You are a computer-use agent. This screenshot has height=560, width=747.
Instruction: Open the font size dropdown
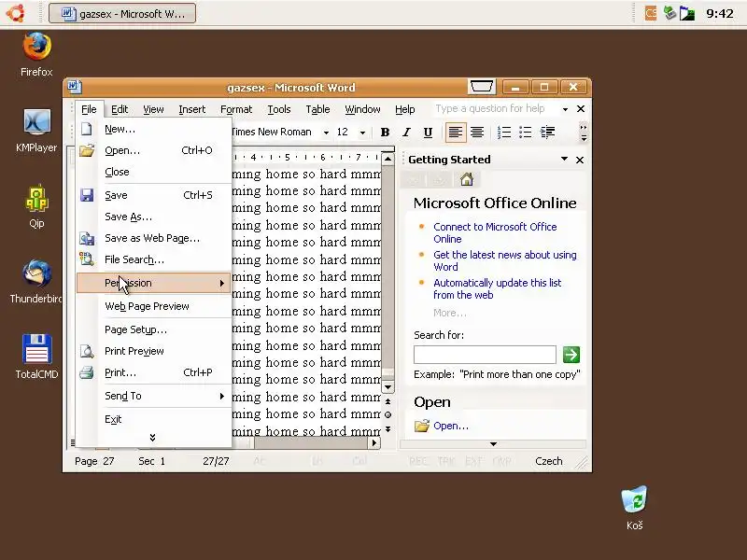[x=362, y=133]
